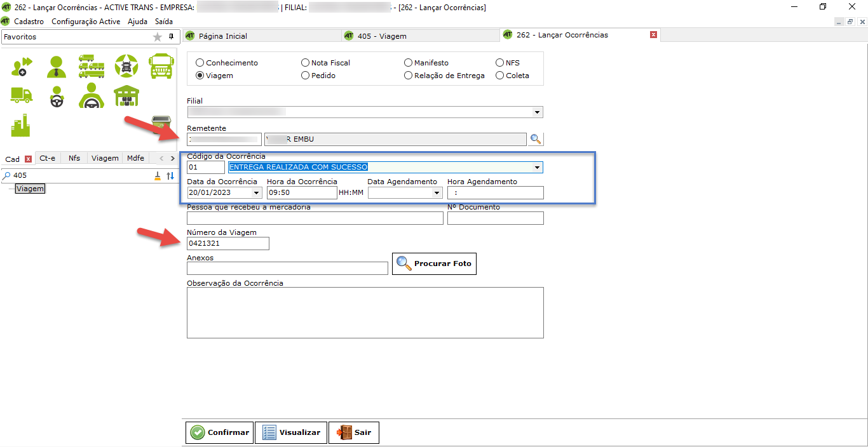Open the factory buildings favorite icon
The width and height of the screenshot is (868, 447).
21,125
